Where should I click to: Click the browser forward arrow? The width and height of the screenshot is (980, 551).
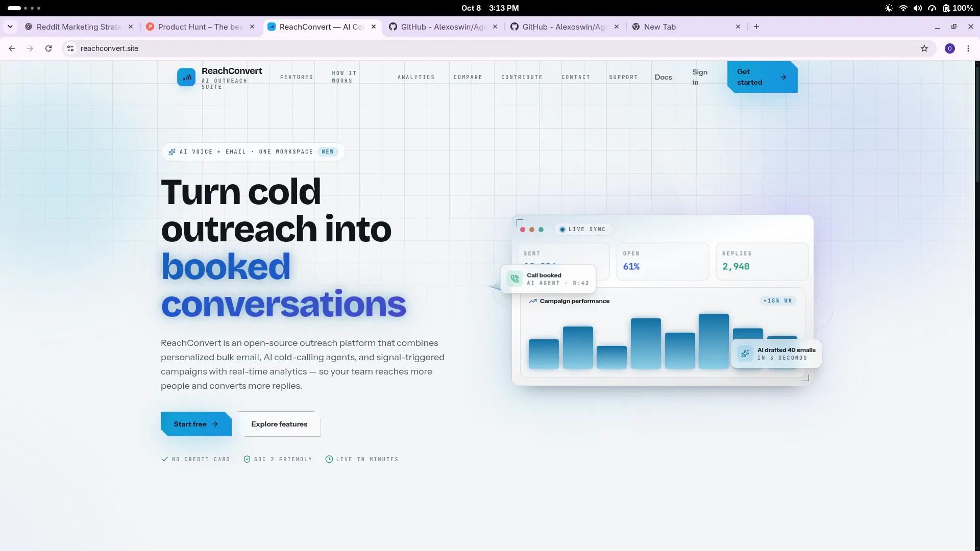coord(30,48)
